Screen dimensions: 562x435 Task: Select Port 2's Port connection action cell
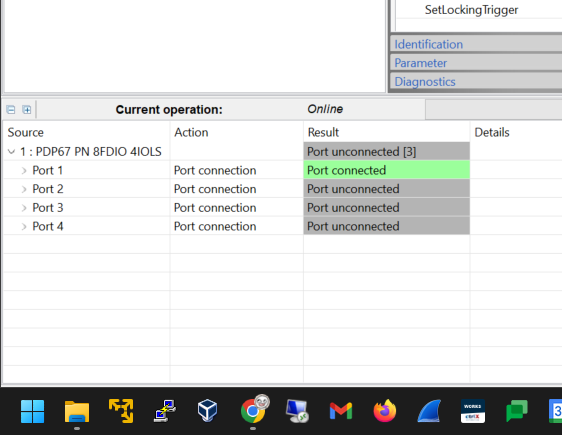(237, 189)
